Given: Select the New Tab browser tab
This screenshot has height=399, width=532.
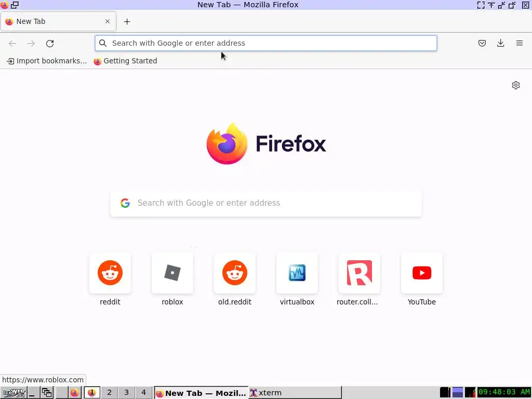Looking at the screenshot, I should click(58, 21).
